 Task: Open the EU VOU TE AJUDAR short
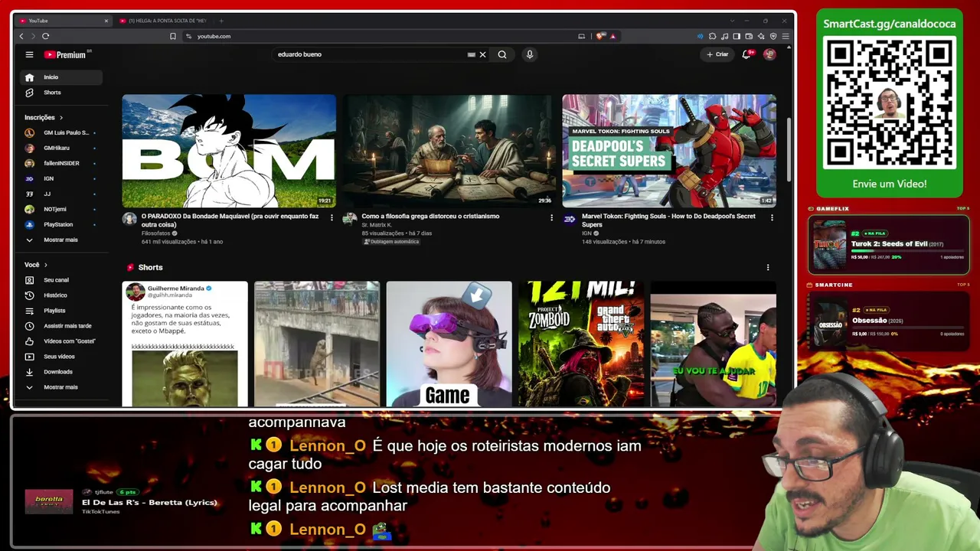713,344
